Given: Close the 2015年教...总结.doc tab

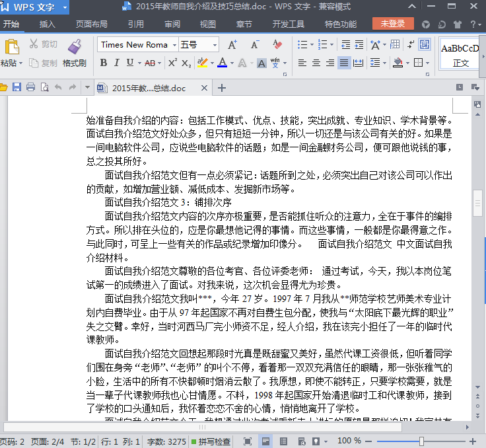Looking at the screenshot, I should pyautogui.click(x=204, y=88).
